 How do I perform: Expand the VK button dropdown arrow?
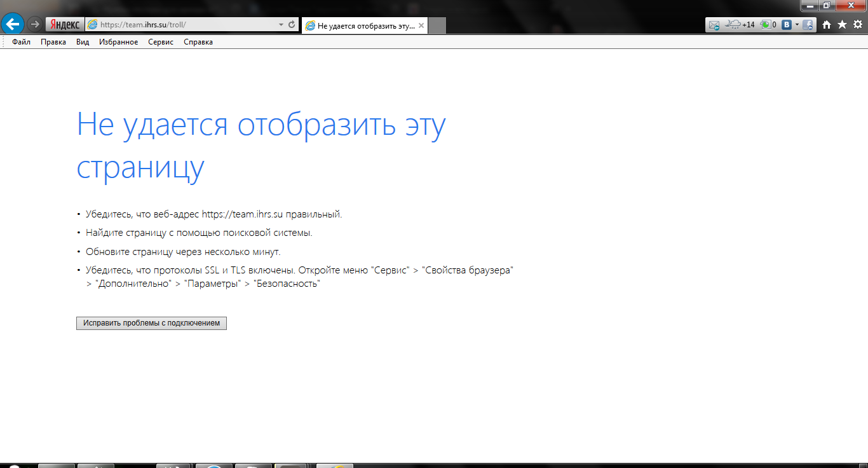(797, 25)
